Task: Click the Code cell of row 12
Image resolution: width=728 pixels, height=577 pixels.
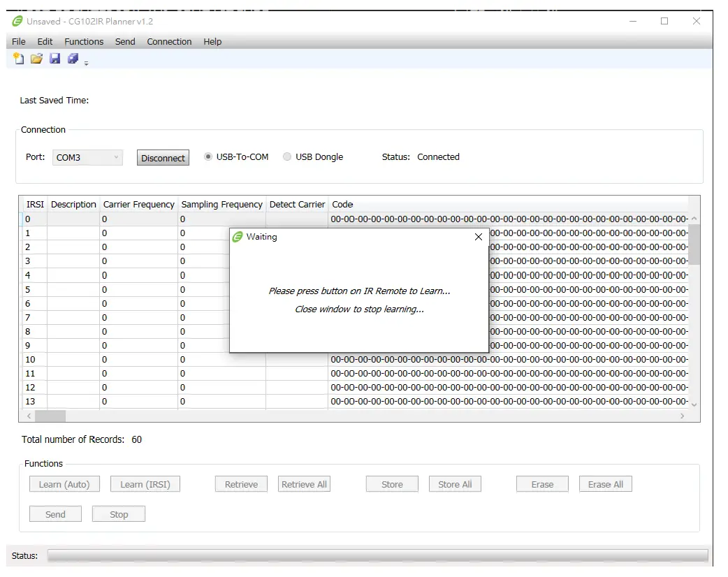Action: [x=508, y=388]
